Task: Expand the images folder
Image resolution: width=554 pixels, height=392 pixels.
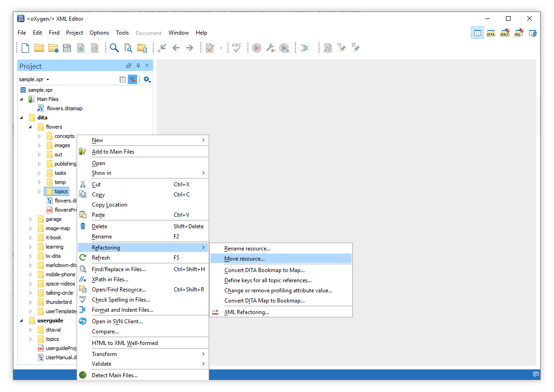Action: click(39, 145)
